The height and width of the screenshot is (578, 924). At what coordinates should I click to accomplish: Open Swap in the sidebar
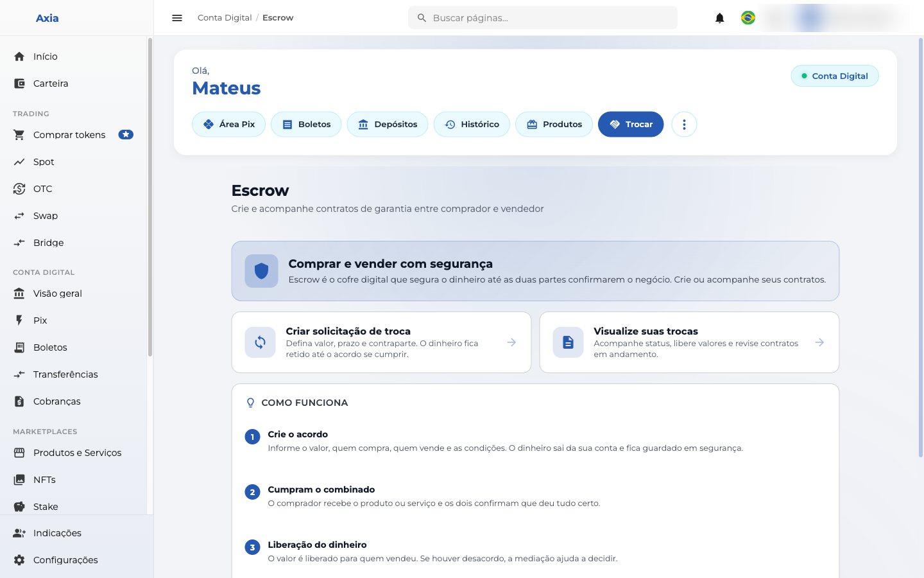(73, 216)
